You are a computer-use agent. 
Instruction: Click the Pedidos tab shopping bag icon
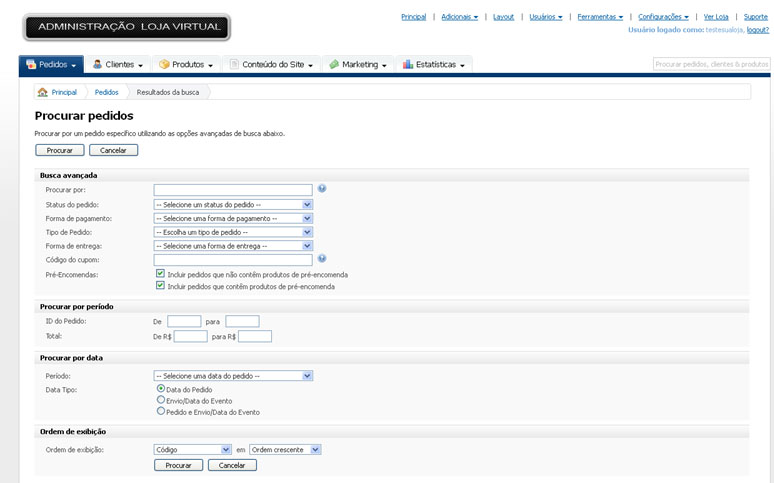point(31,64)
